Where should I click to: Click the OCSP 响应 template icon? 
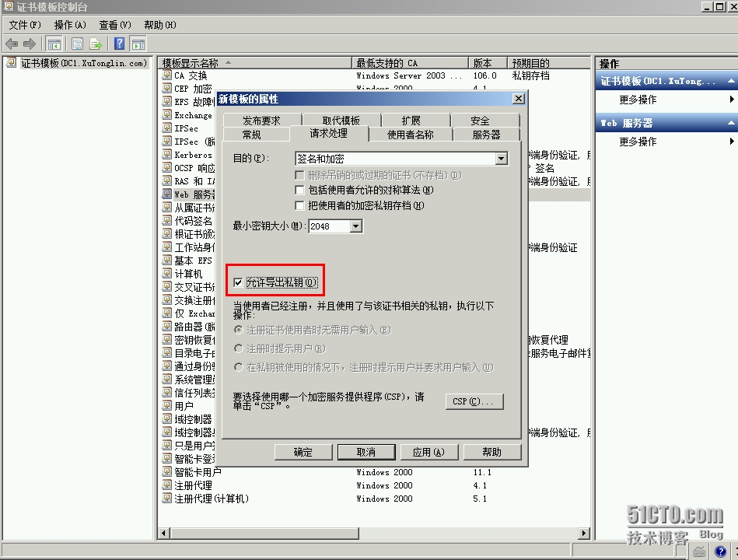[166, 167]
